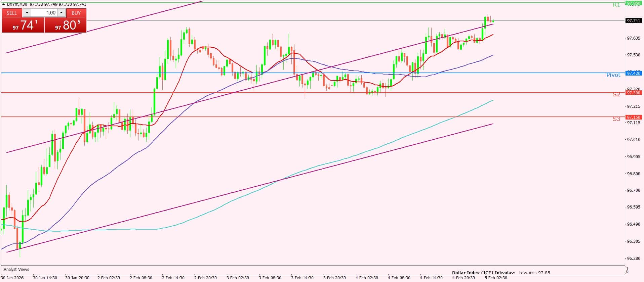Click the .Analyst Views indicator label
644x282 pixels.
(16, 269)
